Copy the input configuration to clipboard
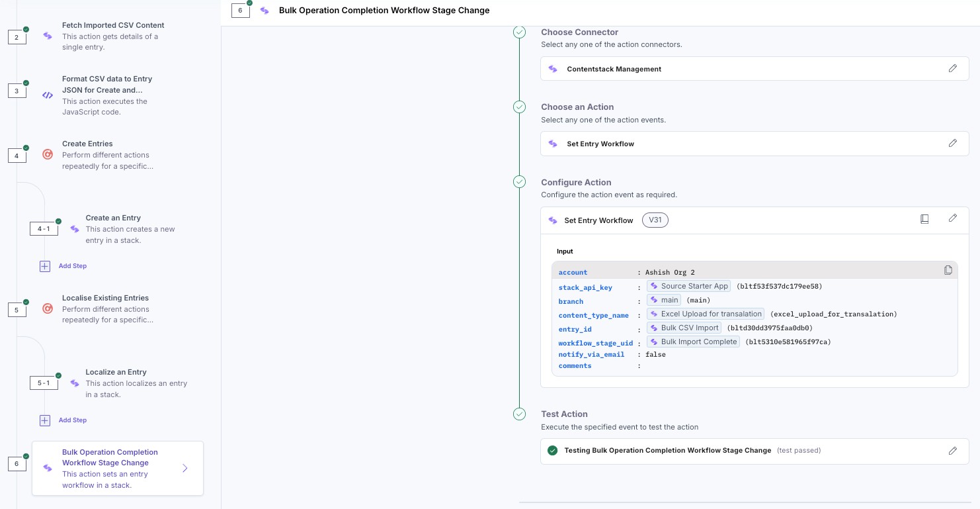980x509 pixels. coord(948,270)
